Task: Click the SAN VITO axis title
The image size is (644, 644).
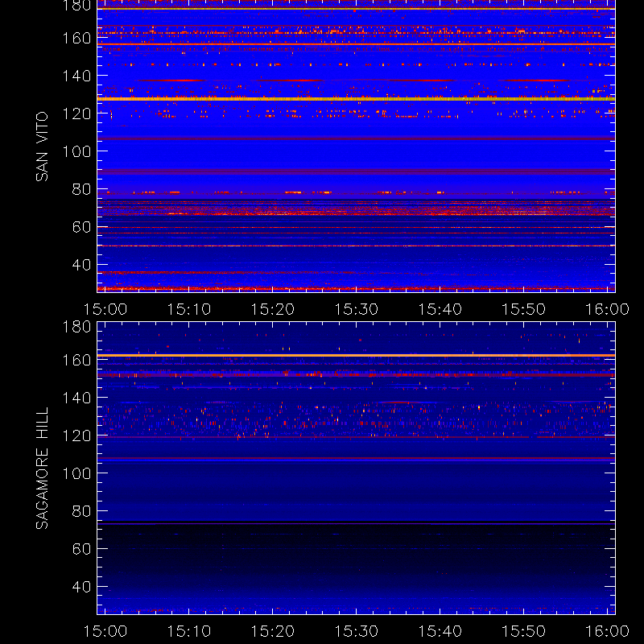Action: [42, 147]
